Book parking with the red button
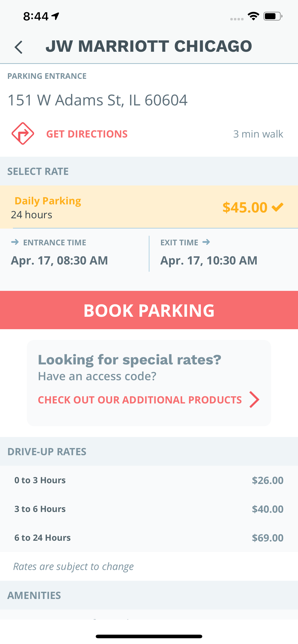298x644 pixels. (x=149, y=310)
